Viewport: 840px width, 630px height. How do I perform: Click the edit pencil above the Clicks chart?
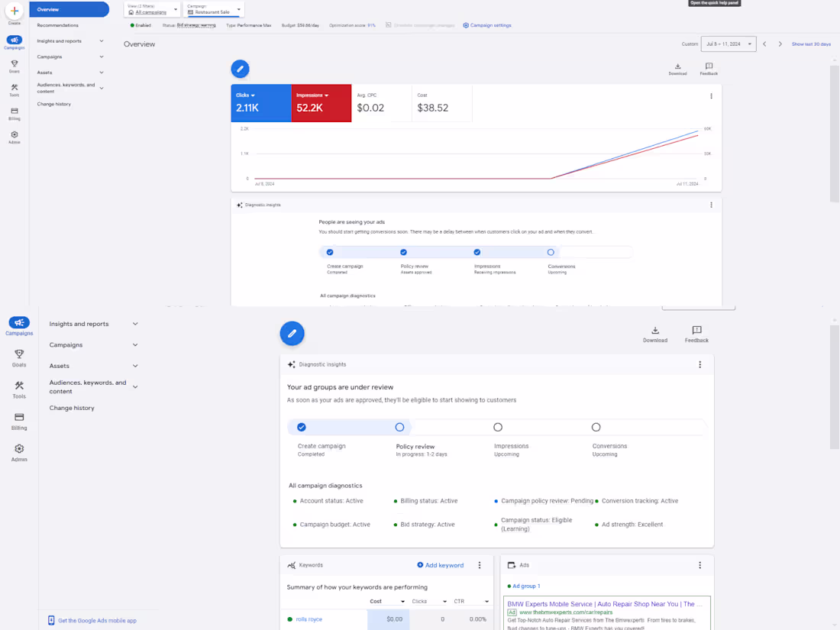[240, 69]
